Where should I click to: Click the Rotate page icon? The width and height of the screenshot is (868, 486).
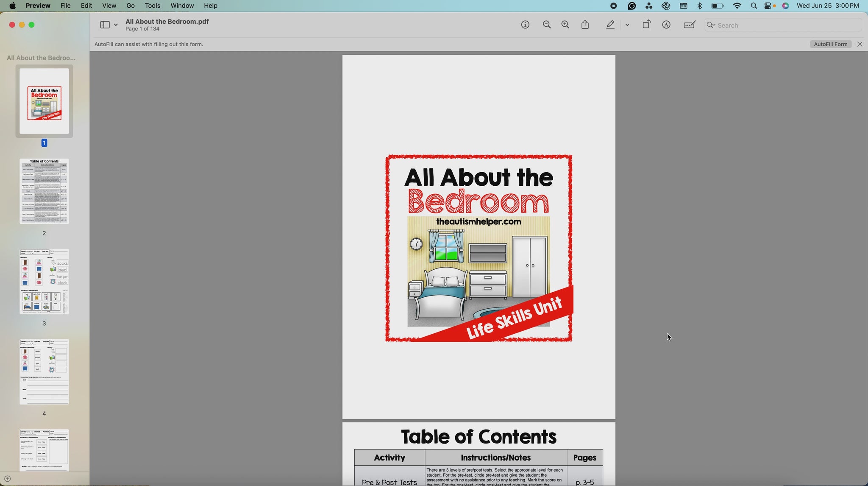point(646,25)
